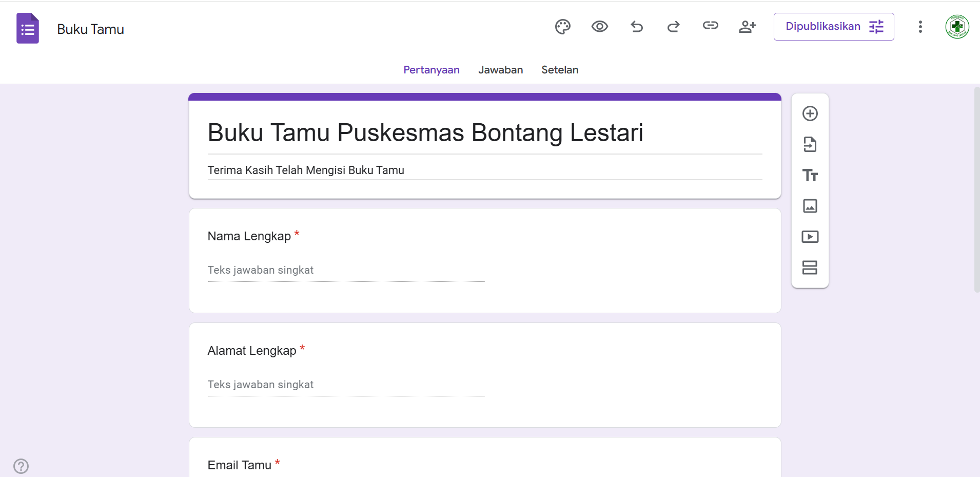The width and height of the screenshot is (980, 477).
Task: Select the Alamat Lengkap question
Action: (485, 375)
